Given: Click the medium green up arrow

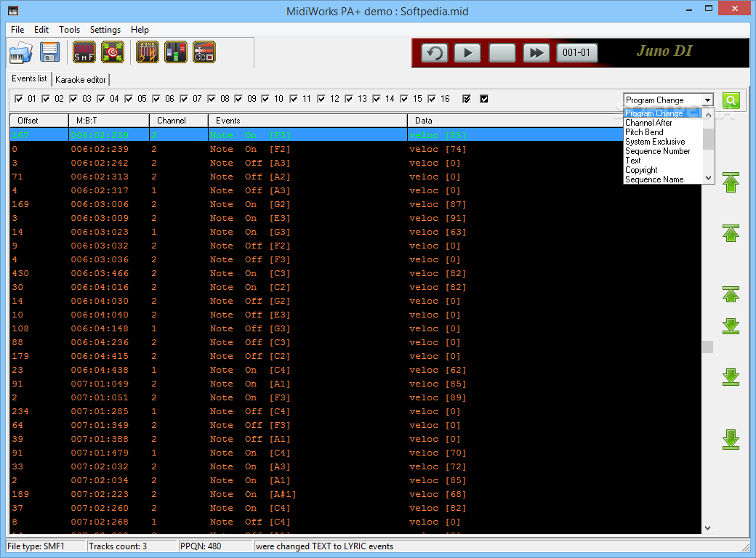Looking at the screenshot, I should tap(731, 232).
